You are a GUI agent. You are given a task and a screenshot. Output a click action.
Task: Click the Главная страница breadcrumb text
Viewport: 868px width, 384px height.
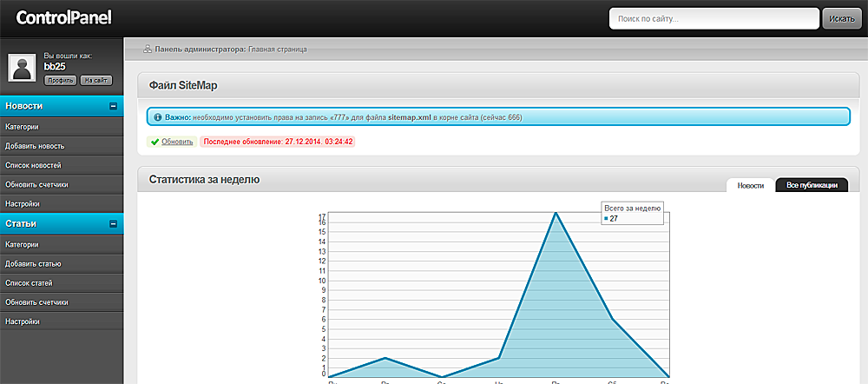[x=278, y=50]
